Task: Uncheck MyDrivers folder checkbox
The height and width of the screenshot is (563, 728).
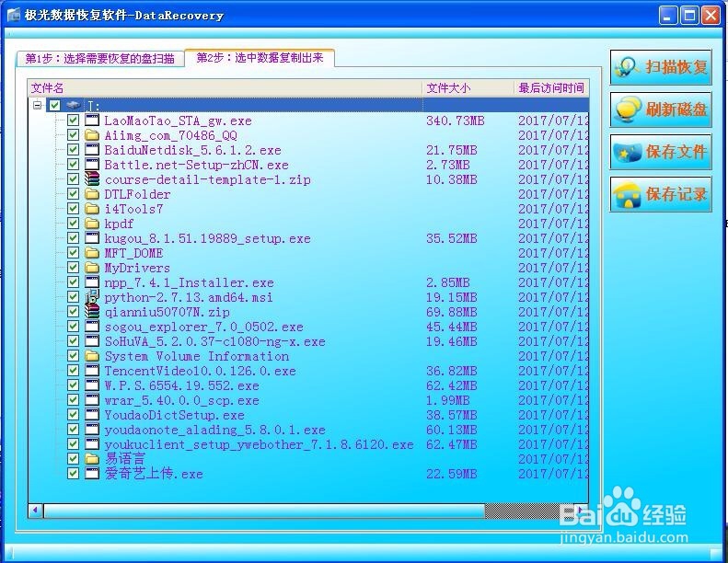Action: [73, 268]
